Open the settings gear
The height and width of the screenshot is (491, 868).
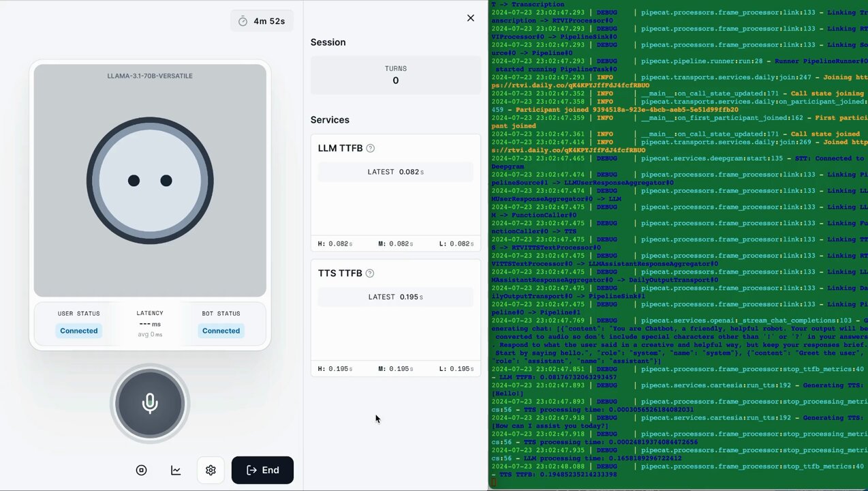point(211,470)
